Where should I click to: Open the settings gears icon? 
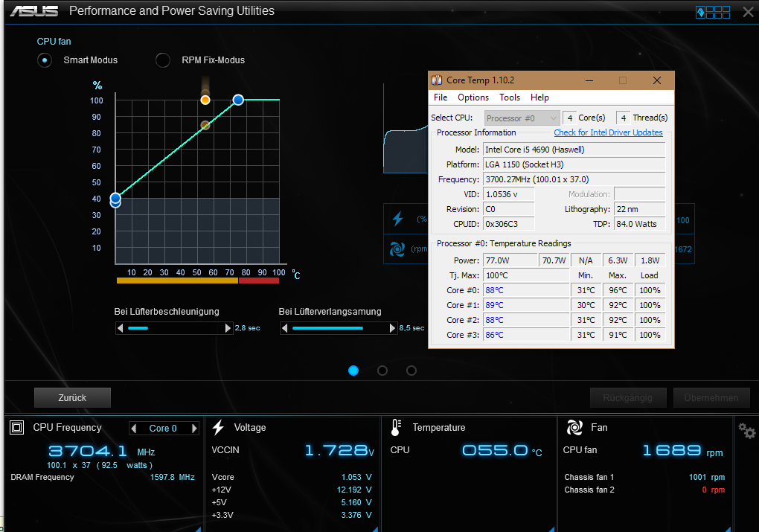[x=746, y=430]
